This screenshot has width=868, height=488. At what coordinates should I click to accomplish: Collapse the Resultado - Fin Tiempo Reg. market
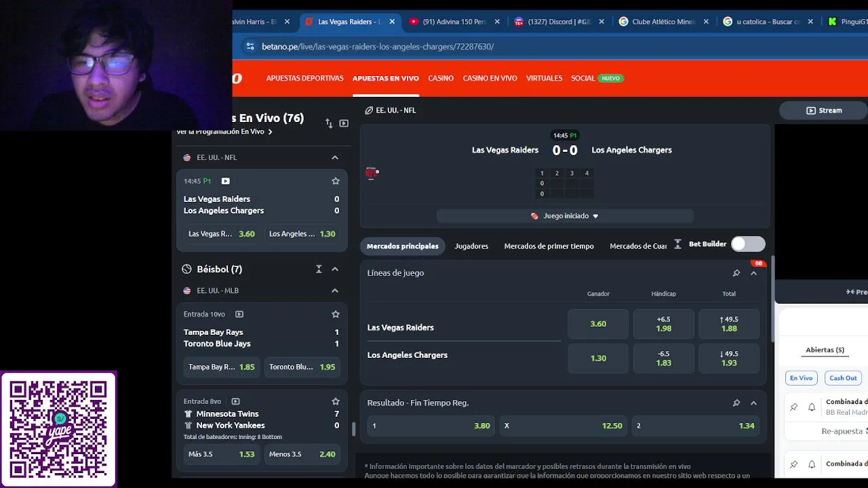(753, 403)
